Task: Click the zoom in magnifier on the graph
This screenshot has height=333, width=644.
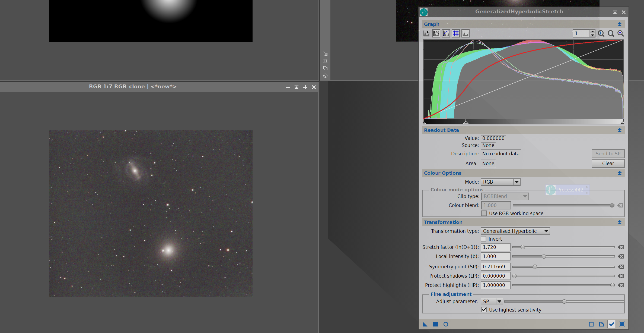Action: (x=601, y=33)
